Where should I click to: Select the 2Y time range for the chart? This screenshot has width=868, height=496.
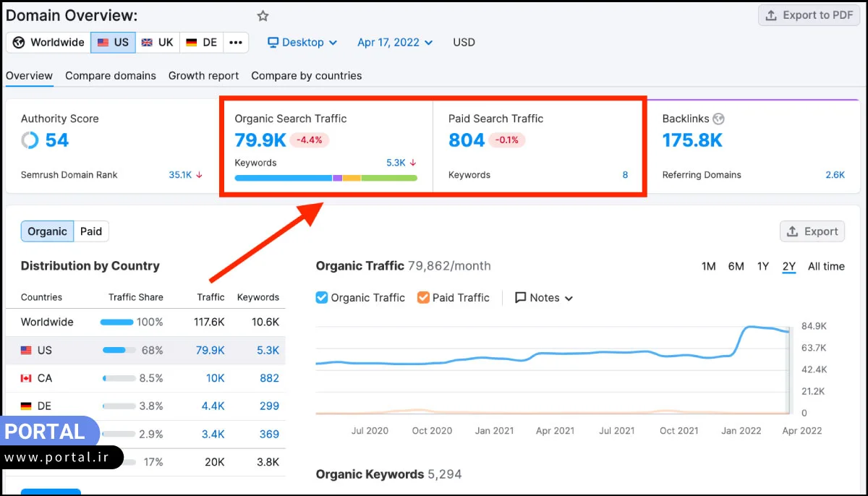coord(788,266)
